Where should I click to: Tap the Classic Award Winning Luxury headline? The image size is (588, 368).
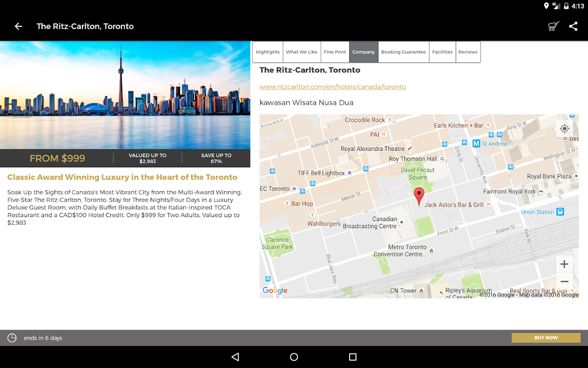[122, 177]
